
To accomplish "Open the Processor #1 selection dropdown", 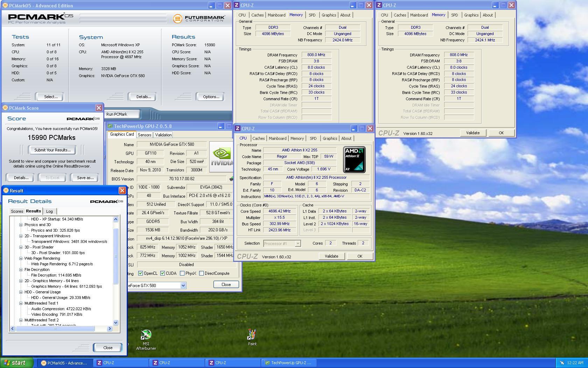I will click(x=298, y=243).
